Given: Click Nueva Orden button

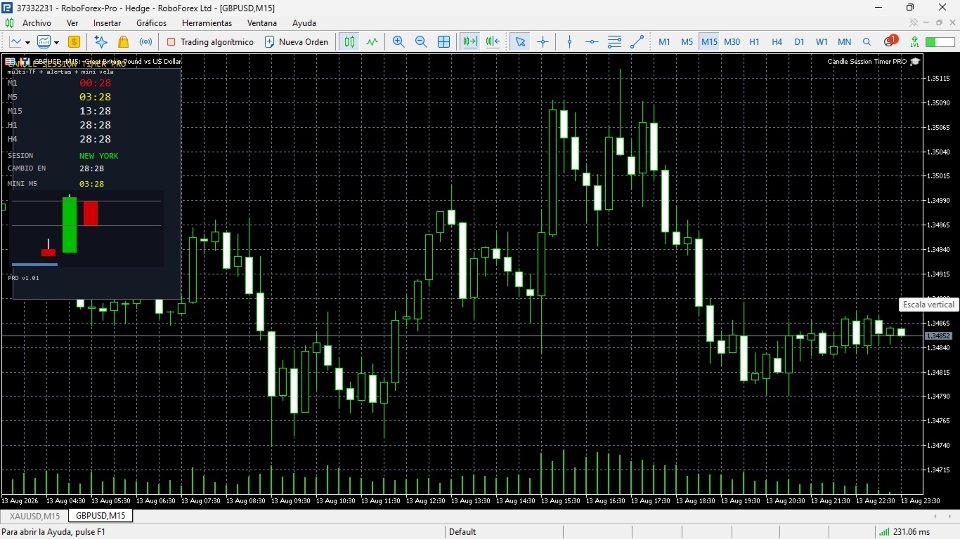Looking at the screenshot, I should [x=296, y=42].
